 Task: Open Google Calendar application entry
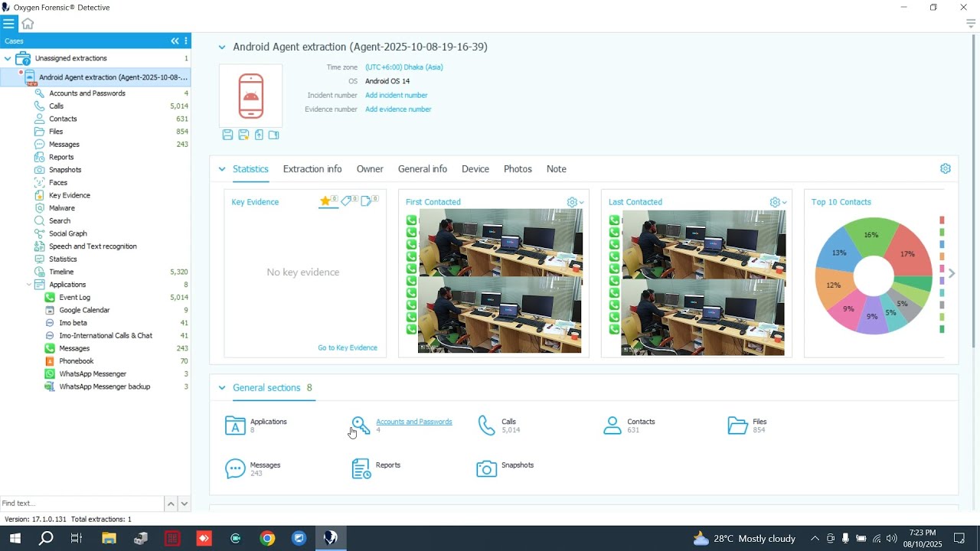click(84, 310)
